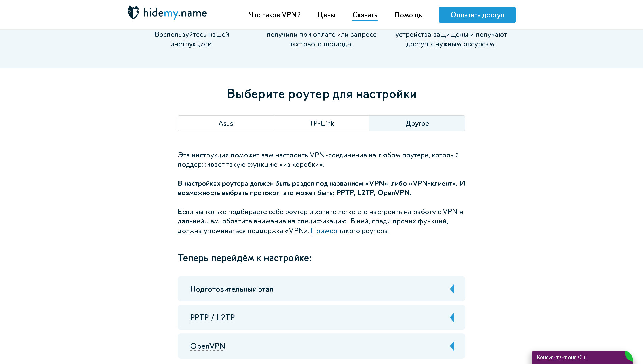Select the Asus router tab

(226, 123)
